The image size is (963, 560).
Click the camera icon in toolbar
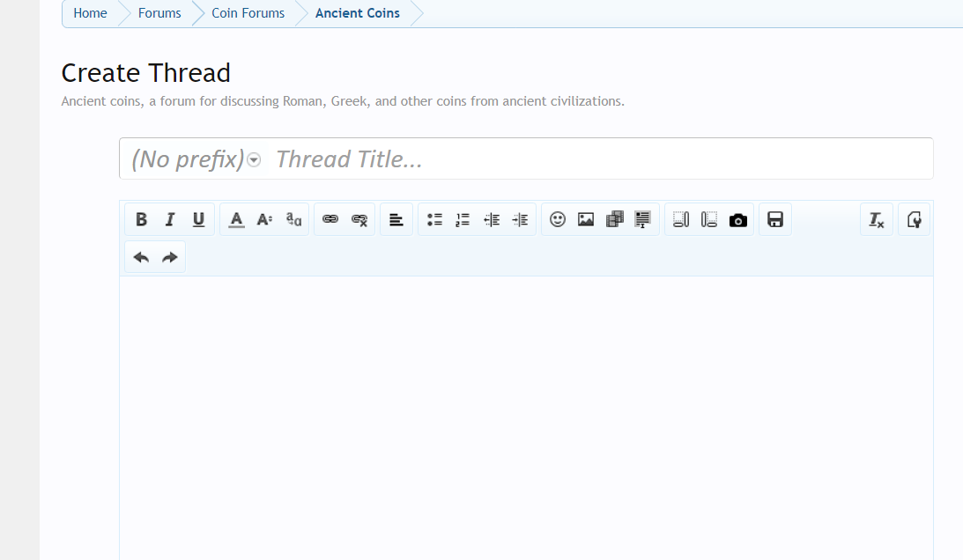(738, 220)
